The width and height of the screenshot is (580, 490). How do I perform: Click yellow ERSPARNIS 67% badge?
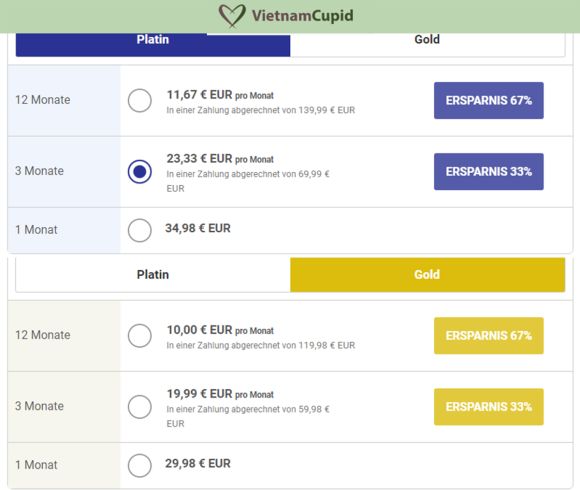coord(489,336)
